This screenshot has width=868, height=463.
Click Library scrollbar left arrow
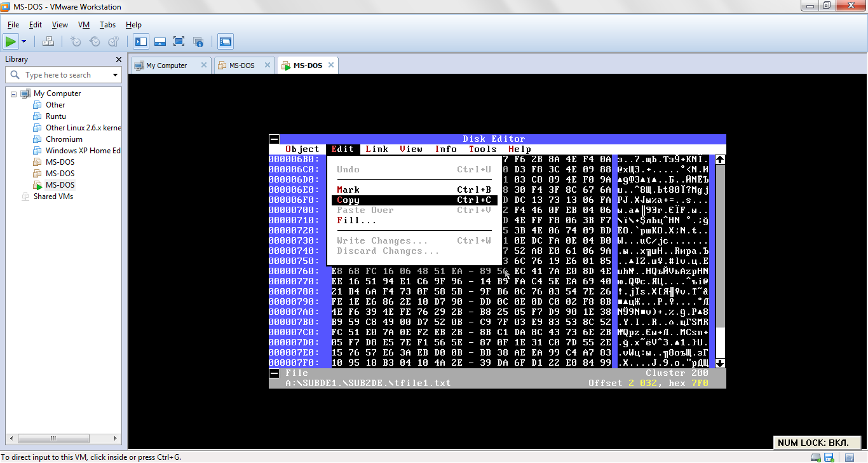coord(10,438)
